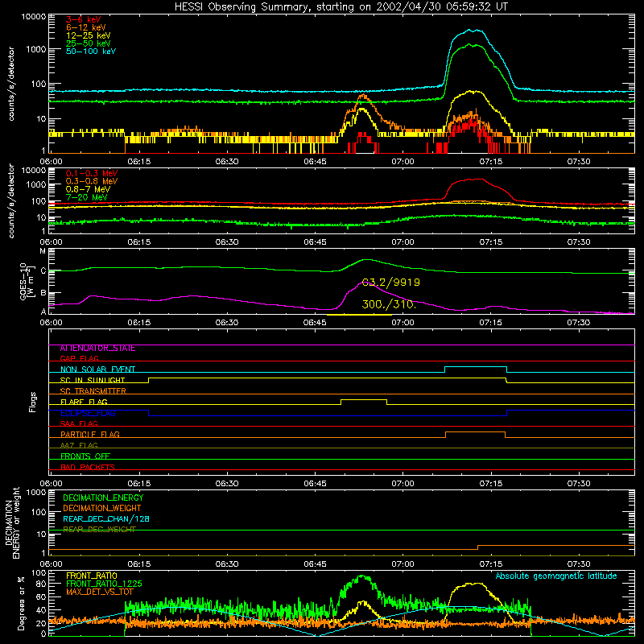Click the SAA_FLAG label
The height and width of the screenshot is (644, 644).
(79, 423)
